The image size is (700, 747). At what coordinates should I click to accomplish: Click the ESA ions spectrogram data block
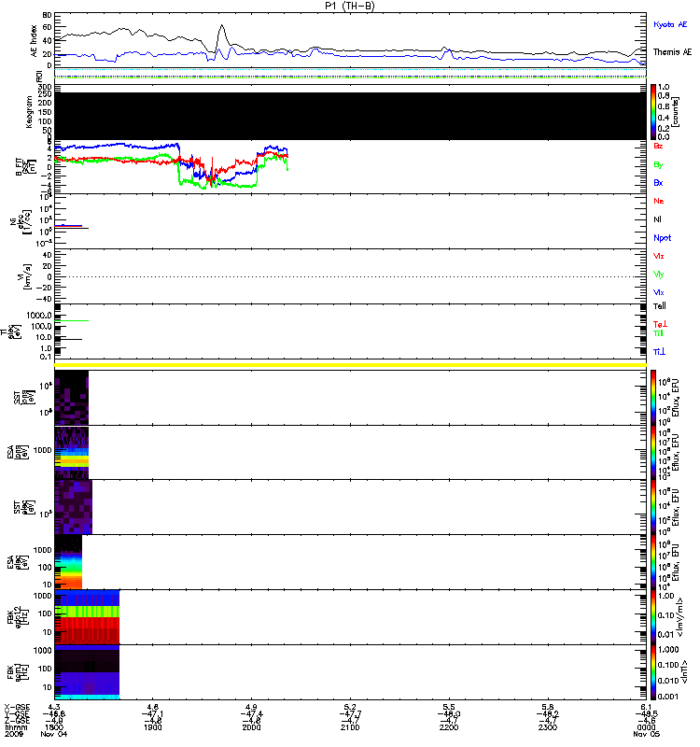coord(72,453)
